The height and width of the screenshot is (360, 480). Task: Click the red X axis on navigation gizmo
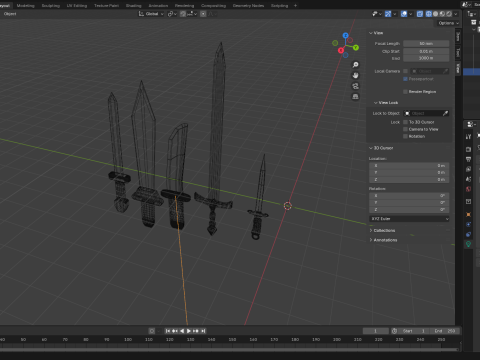tap(341, 50)
